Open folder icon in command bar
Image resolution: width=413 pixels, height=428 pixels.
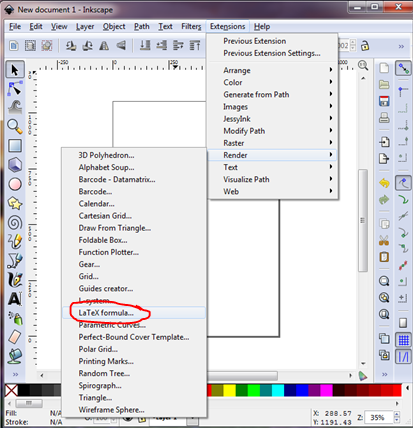pyautogui.click(x=384, y=84)
